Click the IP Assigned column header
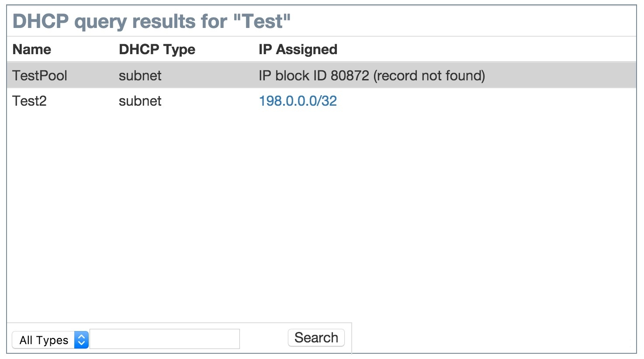The height and width of the screenshot is (359, 644). pos(298,49)
